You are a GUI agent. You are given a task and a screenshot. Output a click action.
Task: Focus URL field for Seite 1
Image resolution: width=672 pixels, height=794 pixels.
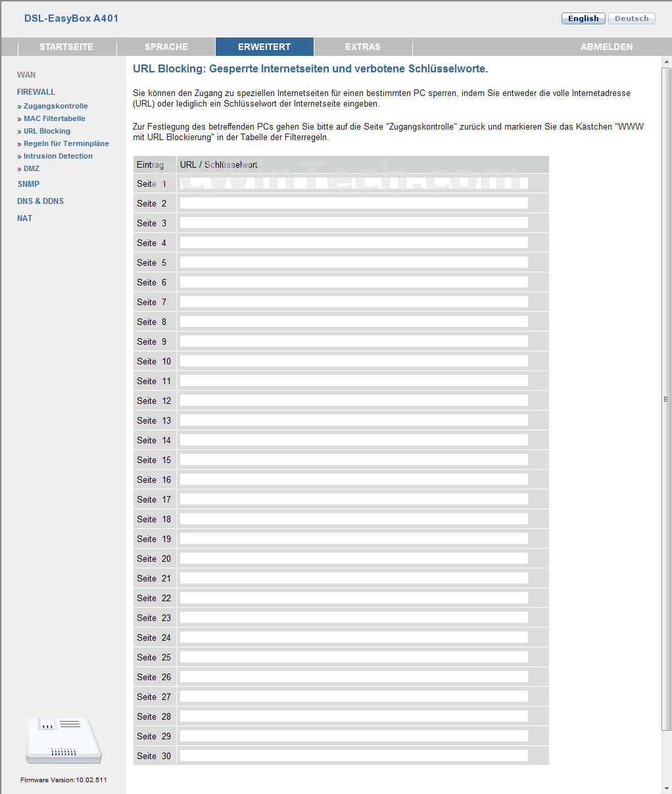click(354, 184)
